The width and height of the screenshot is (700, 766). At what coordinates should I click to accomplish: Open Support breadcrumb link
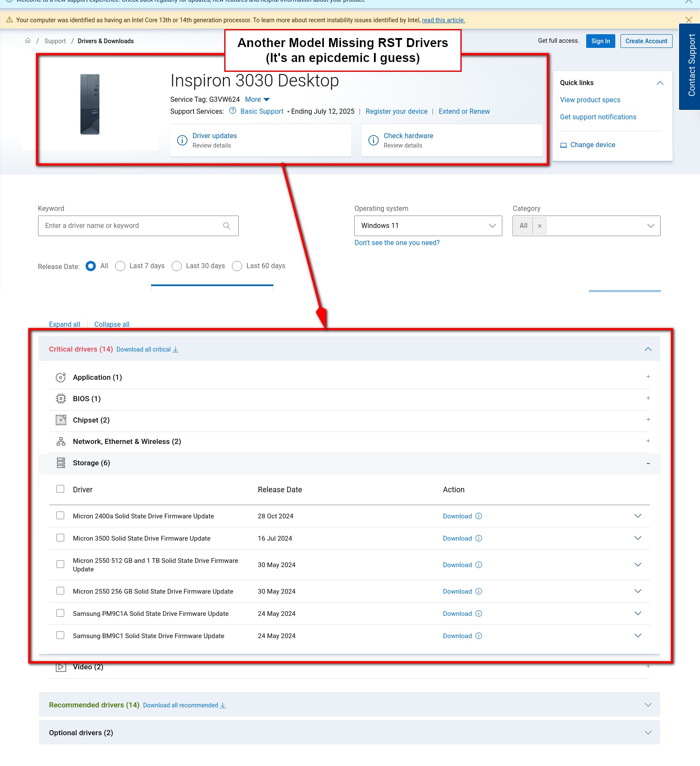[x=55, y=41]
